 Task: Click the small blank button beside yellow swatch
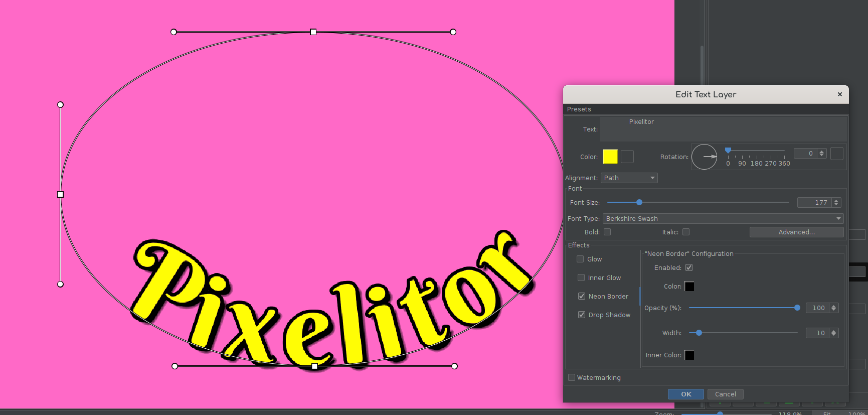tap(627, 157)
